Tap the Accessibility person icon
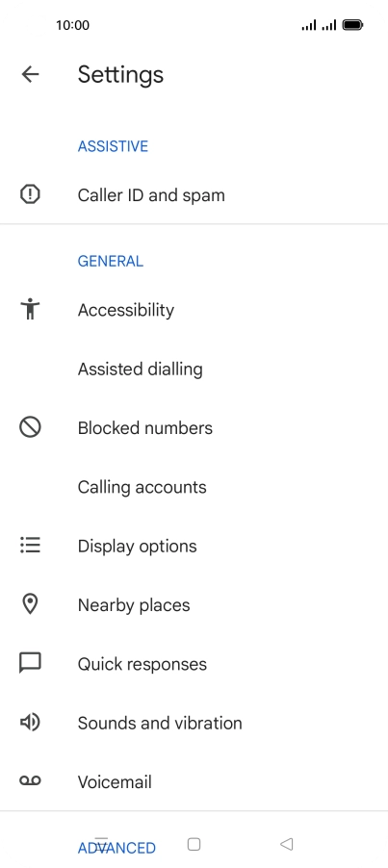The width and height of the screenshot is (388, 868). click(x=30, y=309)
